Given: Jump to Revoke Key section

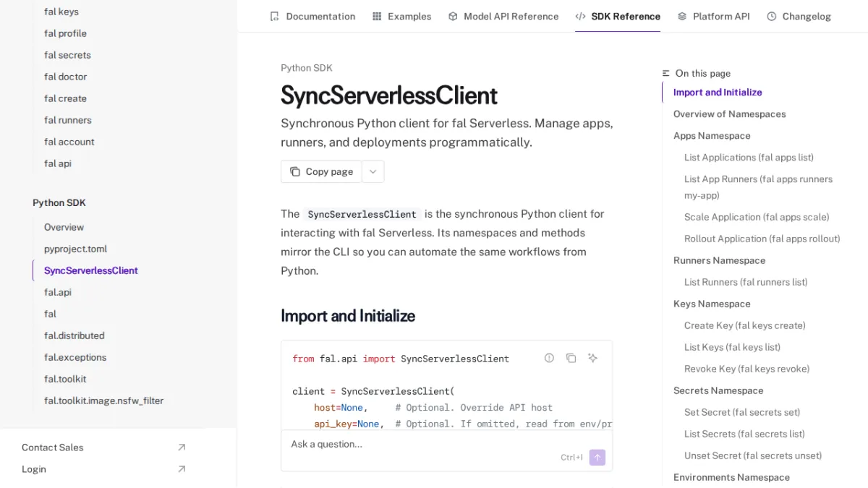Looking at the screenshot, I should [x=746, y=369].
